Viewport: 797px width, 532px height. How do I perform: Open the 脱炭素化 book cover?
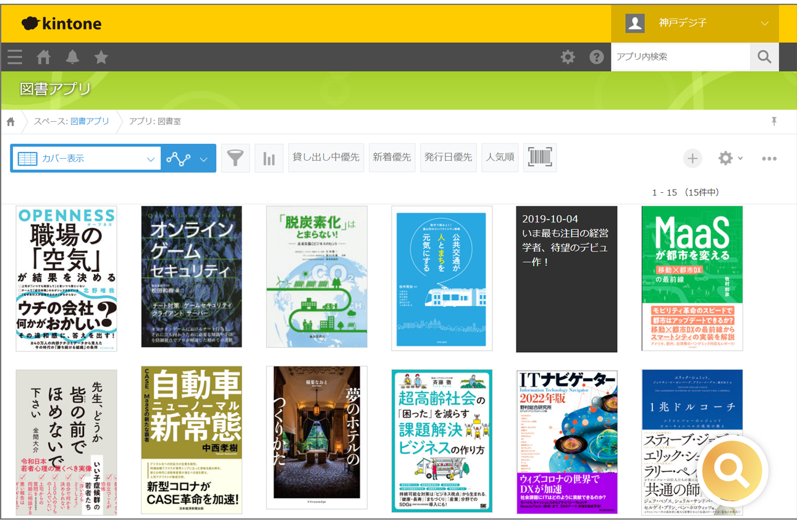(x=317, y=277)
